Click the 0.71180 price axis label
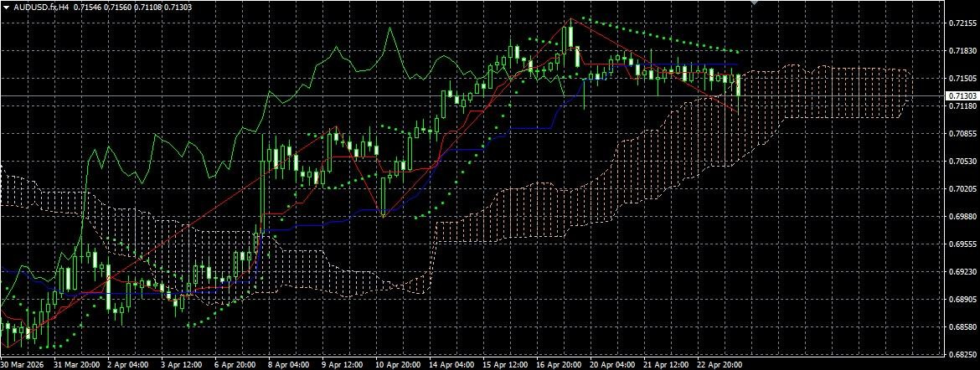The height and width of the screenshot is (370, 980). (x=962, y=106)
